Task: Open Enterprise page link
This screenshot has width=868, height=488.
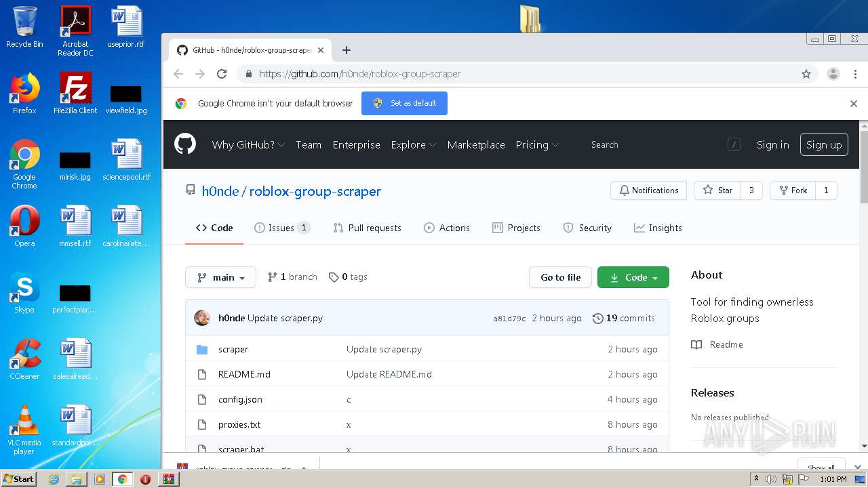Action: [356, 144]
